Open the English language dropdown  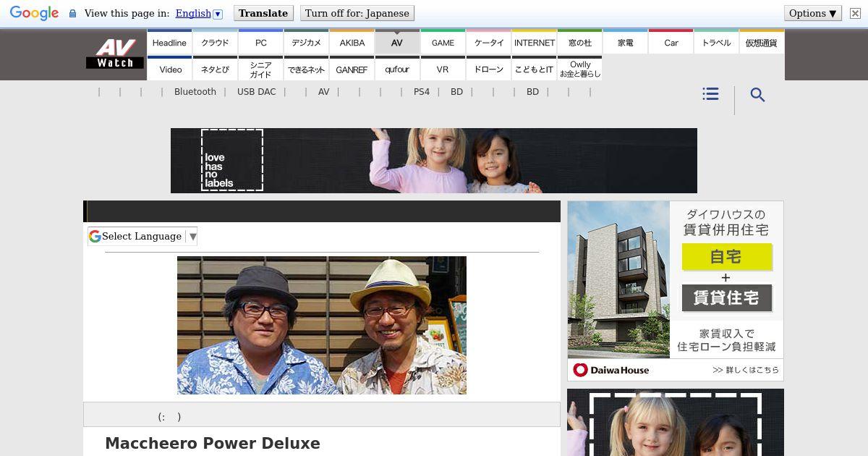pyautogui.click(x=198, y=13)
